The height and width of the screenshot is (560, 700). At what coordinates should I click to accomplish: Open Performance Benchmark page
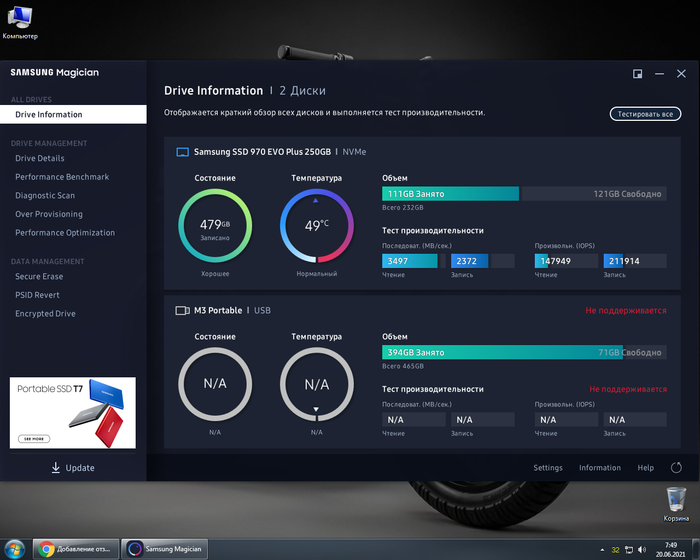62,177
